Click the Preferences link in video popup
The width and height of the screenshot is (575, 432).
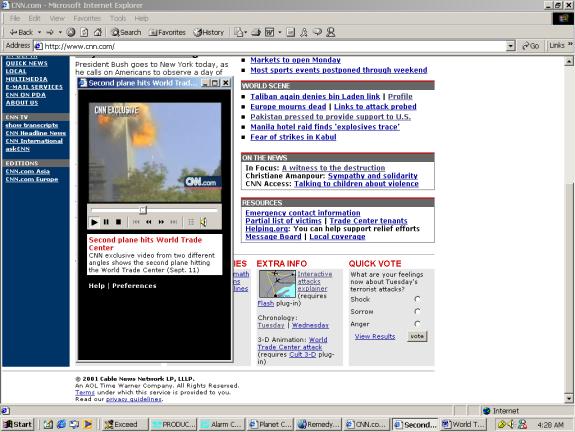134,286
